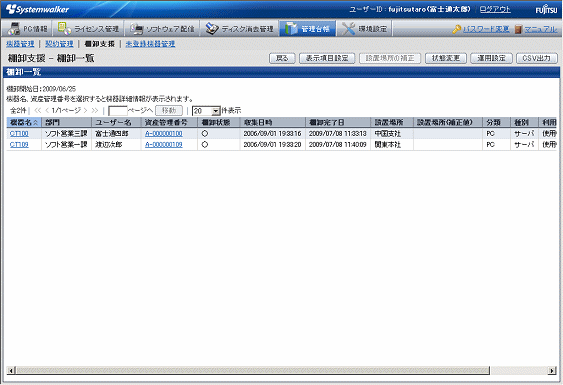
Task: Go to previous page with < arrow
Action: (47, 111)
